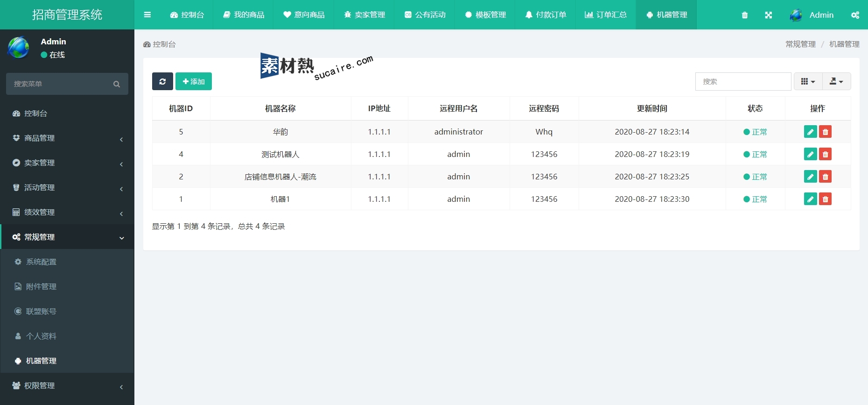
Task: Open 联盟账号 submenu item
Action: click(67, 312)
